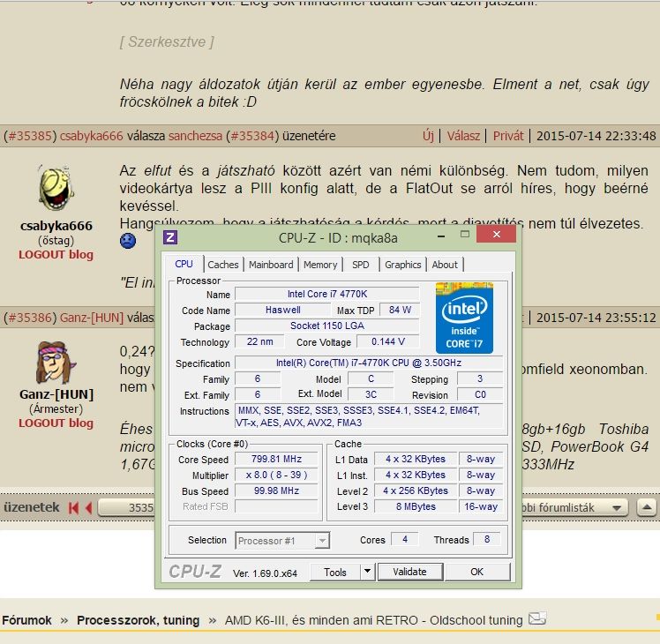Screen dimensions: 660x644
Task: Jump to first messages page arrow
Action: coord(73,508)
